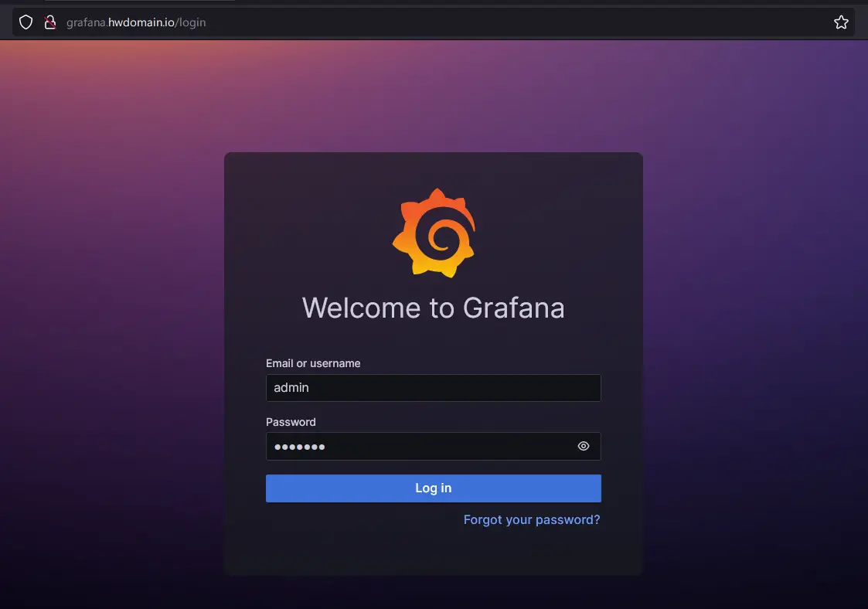Viewport: 868px width, 609px height.
Task: Click the Email or username label
Action: click(x=313, y=363)
